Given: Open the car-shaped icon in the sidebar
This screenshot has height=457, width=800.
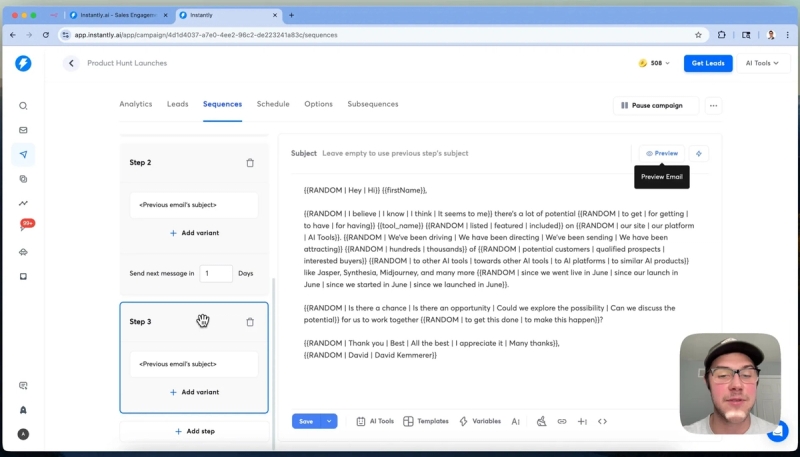Looking at the screenshot, I should tap(23, 252).
